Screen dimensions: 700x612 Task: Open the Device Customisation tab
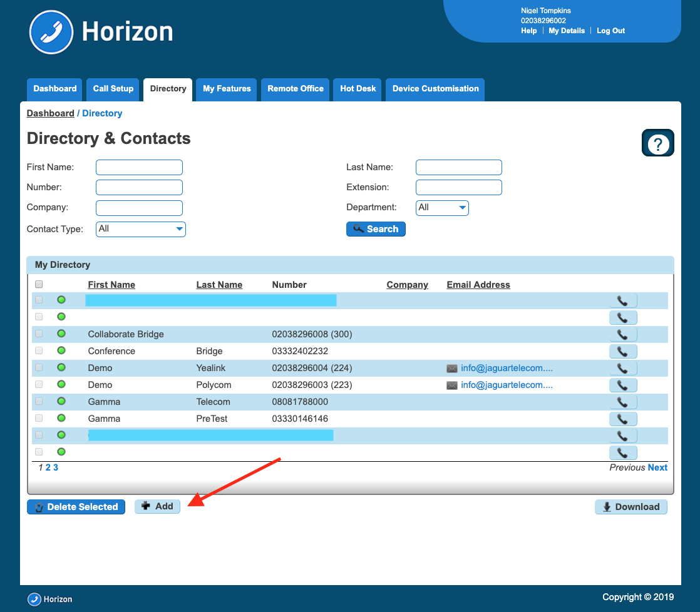pyautogui.click(x=435, y=89)
